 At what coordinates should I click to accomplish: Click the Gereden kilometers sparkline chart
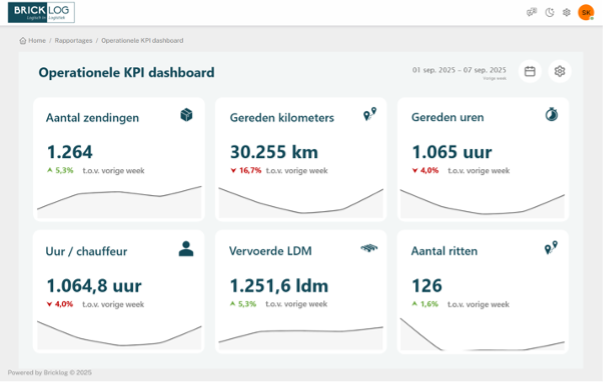pos(301,203)
